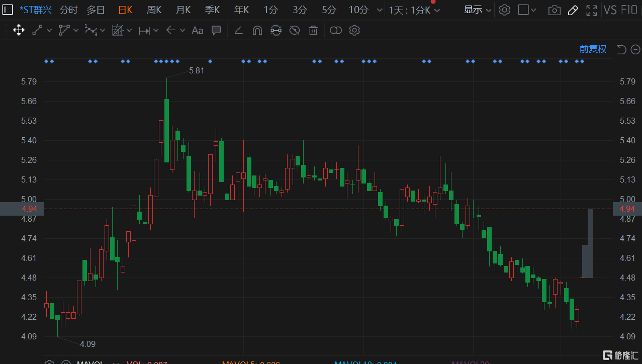Select the 日K period tab

[x=125, y=10]
